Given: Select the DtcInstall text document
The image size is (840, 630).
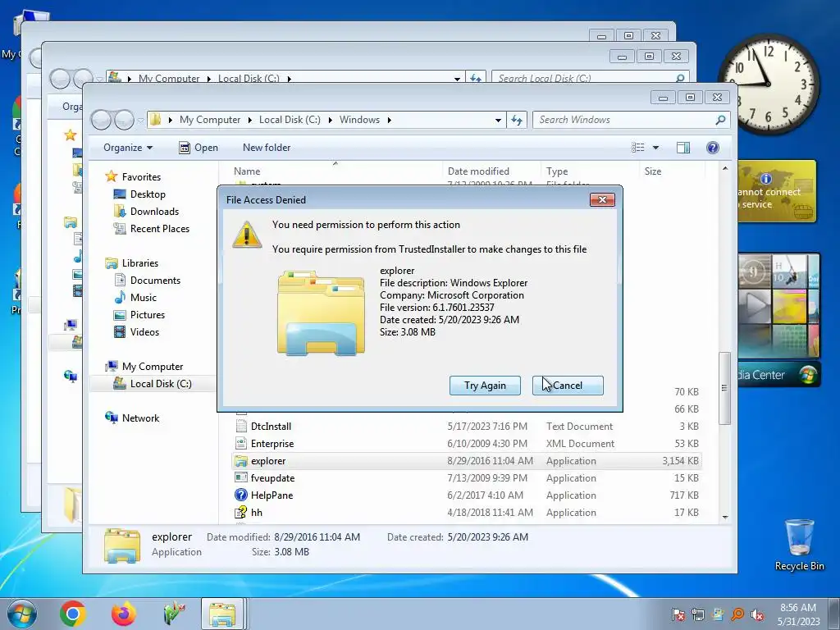Looking at the screenshot, I should click(466, 427).
